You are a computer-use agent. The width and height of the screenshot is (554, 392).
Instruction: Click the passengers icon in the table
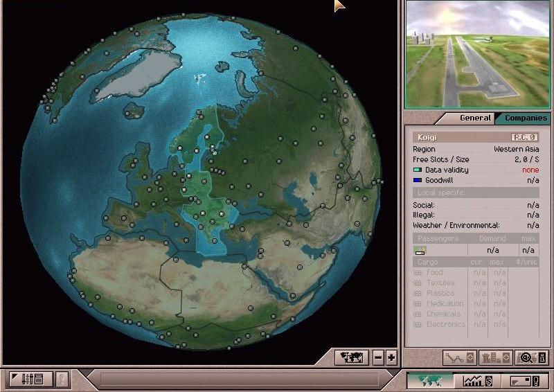[420, 250]
